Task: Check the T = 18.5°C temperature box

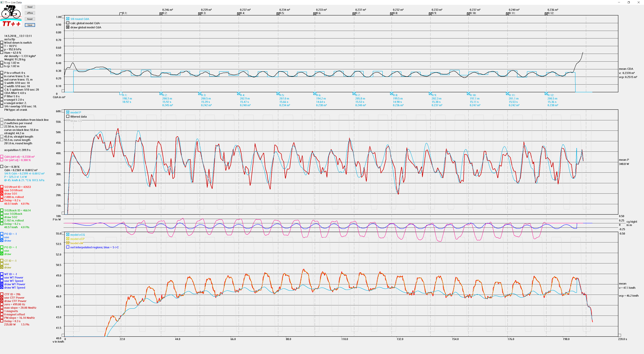Action: (2, 46)
